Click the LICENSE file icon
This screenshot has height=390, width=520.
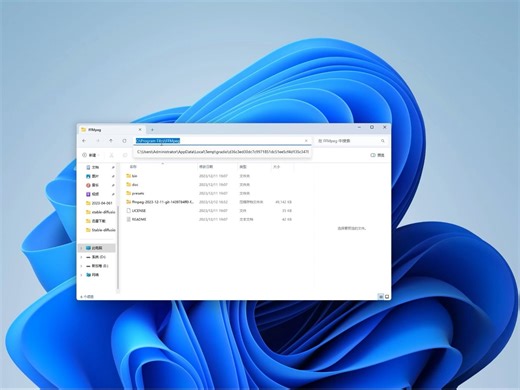pos(128,211)
